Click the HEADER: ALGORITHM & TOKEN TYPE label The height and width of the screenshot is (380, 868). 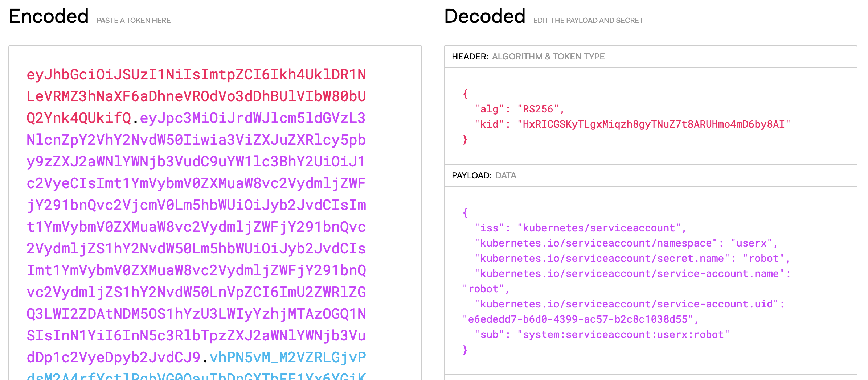coord(528,57)
